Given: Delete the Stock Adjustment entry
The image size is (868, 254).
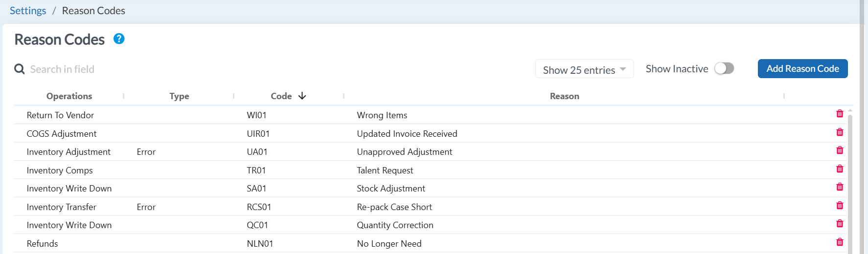Looking at the screenshot, I should (x=840, y=187).
